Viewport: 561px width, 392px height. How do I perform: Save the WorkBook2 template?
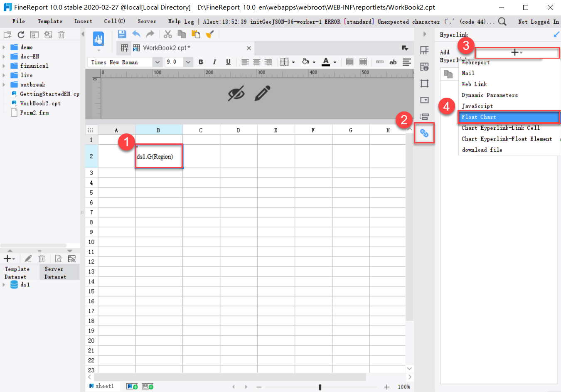[122, 34]
